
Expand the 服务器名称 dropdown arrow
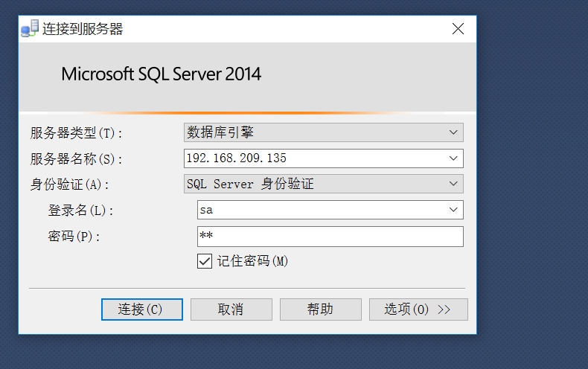(453, 158)
